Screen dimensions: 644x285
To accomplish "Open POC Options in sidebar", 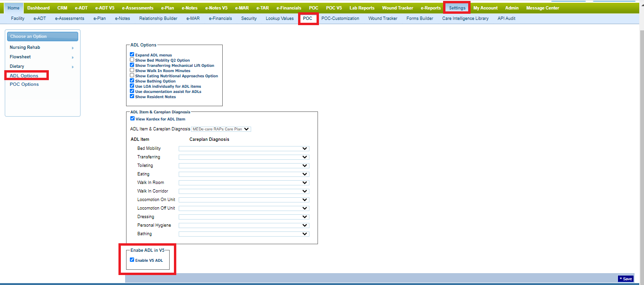I will point(24,84).
